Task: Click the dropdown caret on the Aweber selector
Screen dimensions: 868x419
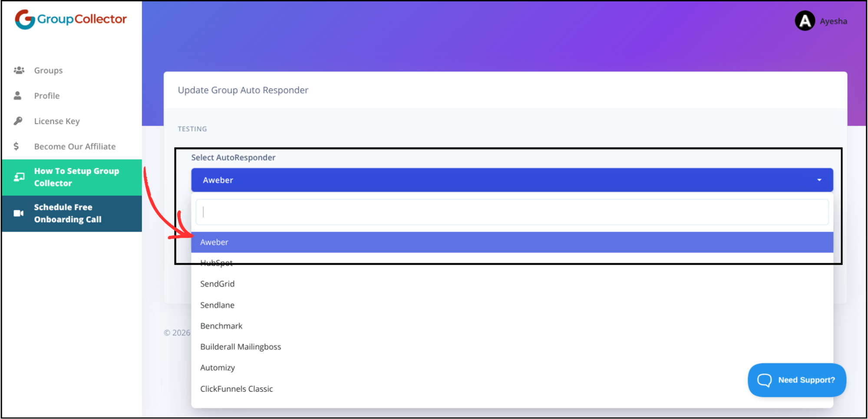Action: click(x=819, y=180)
